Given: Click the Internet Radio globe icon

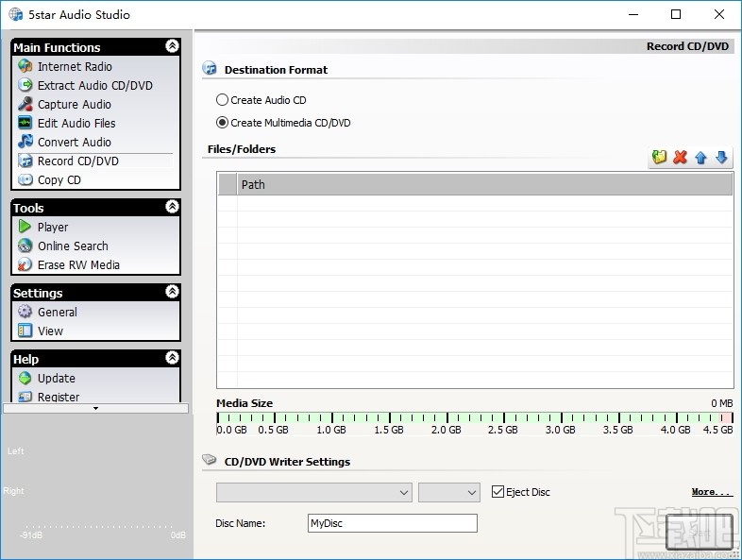Looking at the screenshot, I should pyautogui.click(x=25, y=66).
